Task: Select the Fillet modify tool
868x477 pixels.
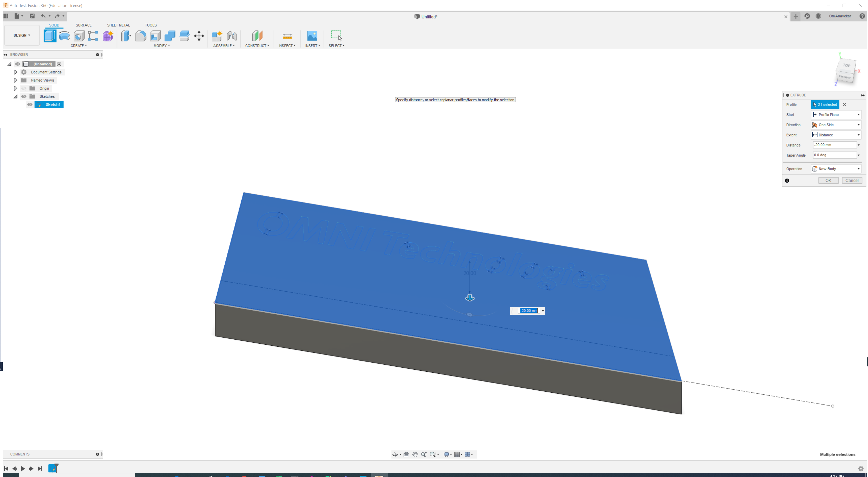Action: click(140, 36)
